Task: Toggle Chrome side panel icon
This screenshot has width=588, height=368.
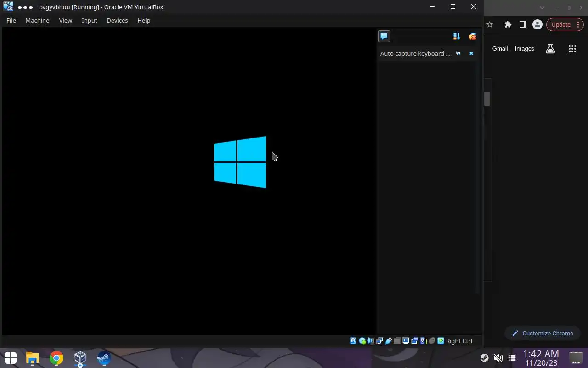Action: 522,24
